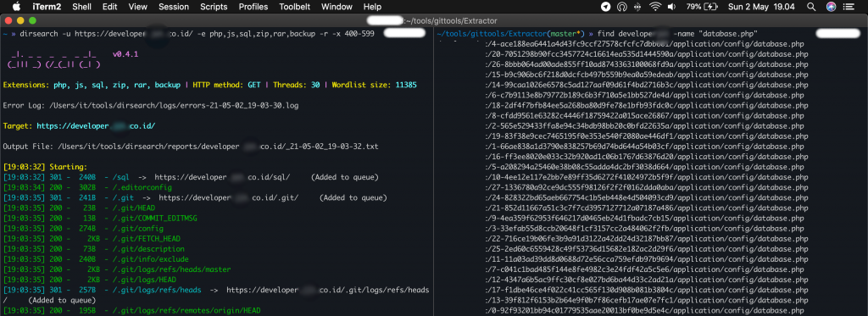This screenshot has height=316, width=868.
Task: Click the headphones-shaped menu bar icon
Action: coord(621,7)
